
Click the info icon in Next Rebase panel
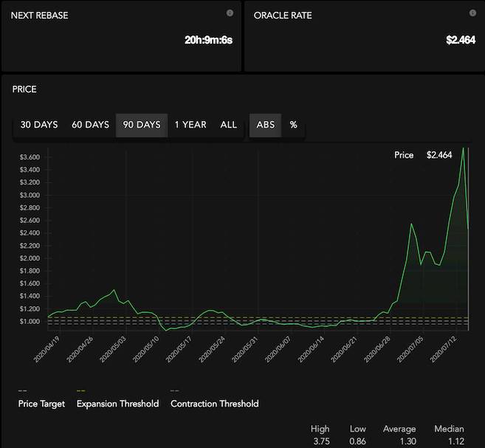(x=230, y=13)
